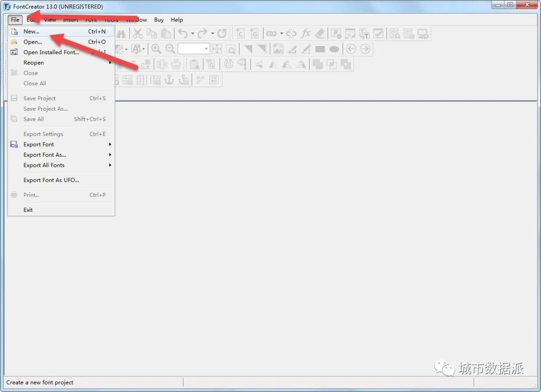Click the Copy toolbar icon
The image size is (541, 392).
click(152, 34)
